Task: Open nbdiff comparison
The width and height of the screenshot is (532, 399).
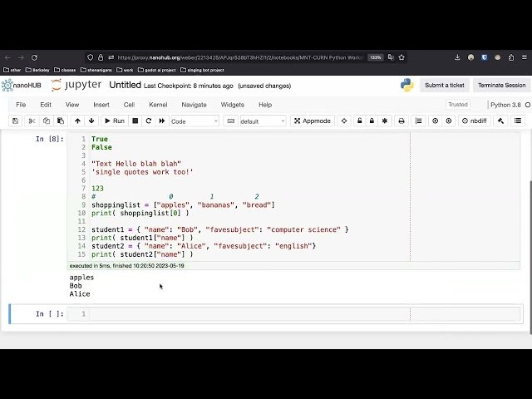Action: (x=475, y=121)
